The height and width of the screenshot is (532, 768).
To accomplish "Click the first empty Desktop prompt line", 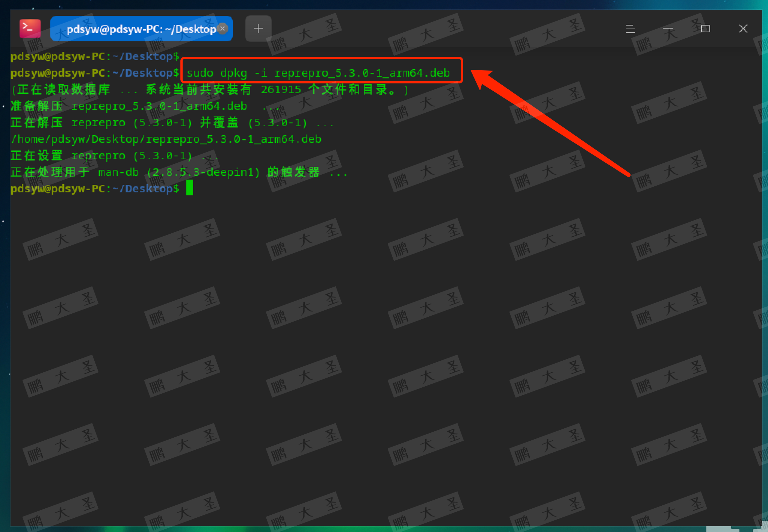I will tap(95, 56).
